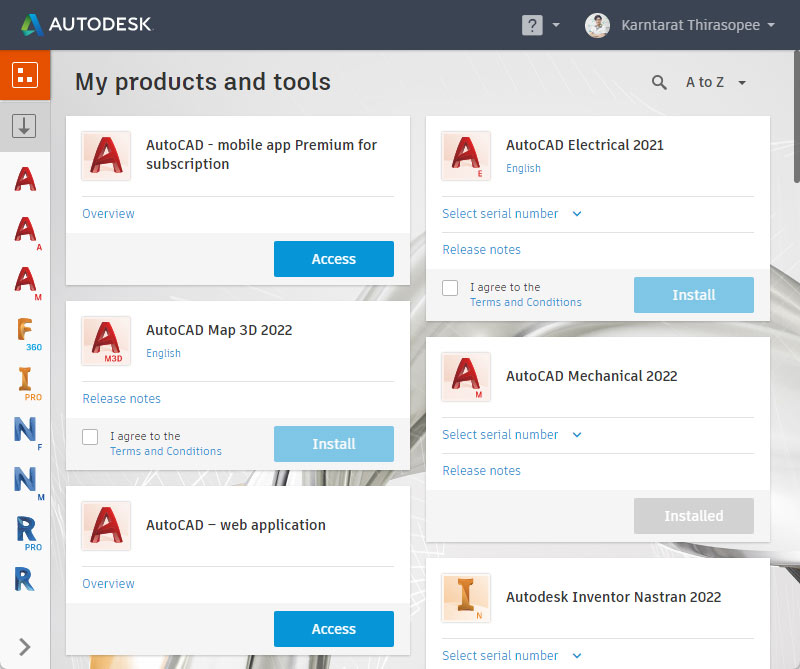Open Overview link for AutoCAD web application
This screenshot has width=800, height=669.
pyautogui.click(x=108, y=583)
